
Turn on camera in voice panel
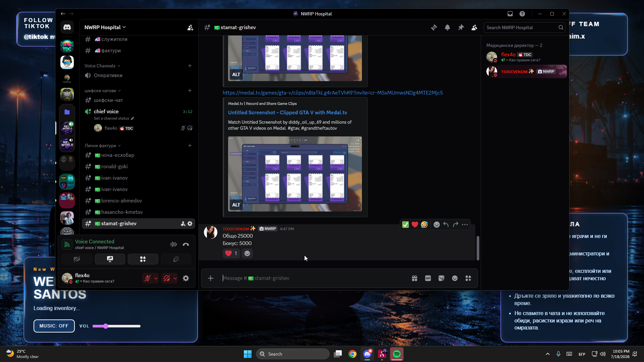[x=77, y=259]
